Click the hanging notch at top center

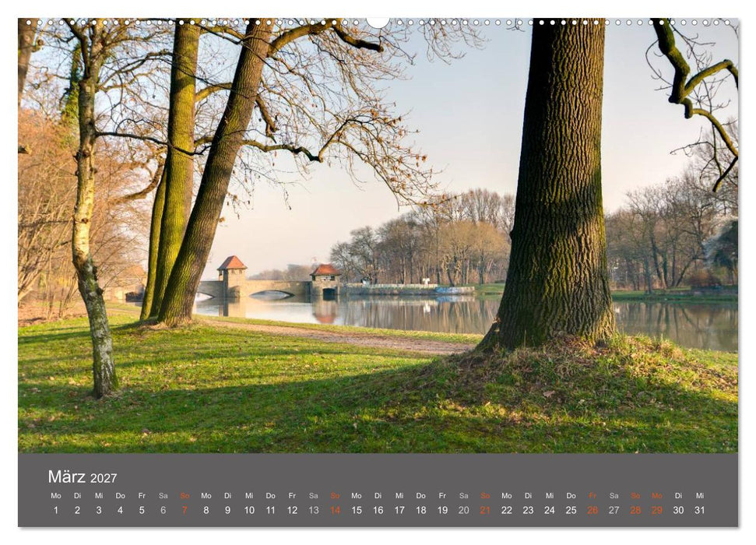coord(378,22)
